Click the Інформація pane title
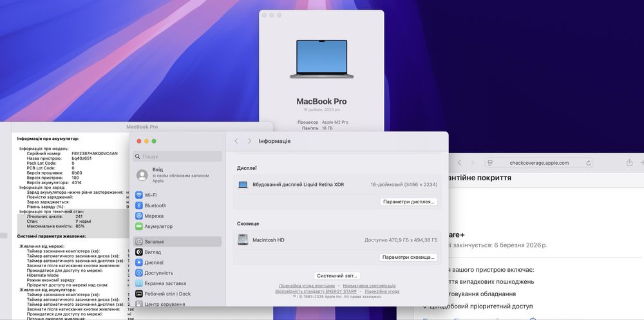Image resolution: width=644 pixels, height=320 pixels. [x=274, y=141]
